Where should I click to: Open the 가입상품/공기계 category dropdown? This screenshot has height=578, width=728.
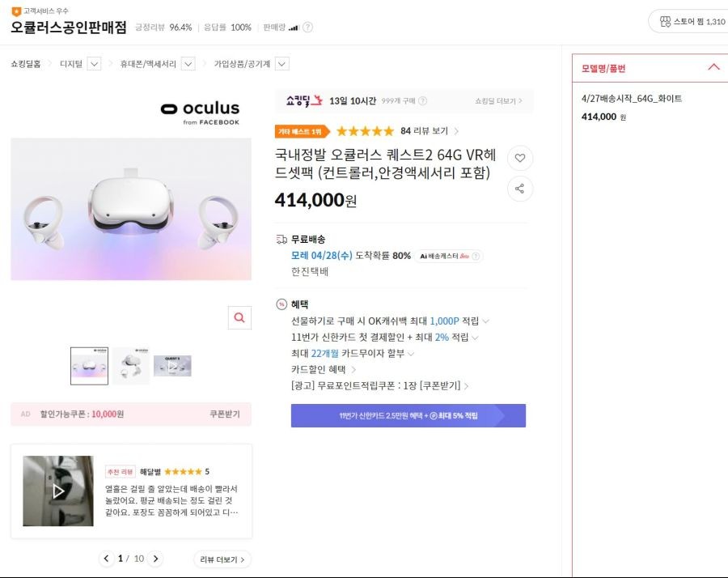(282, 64)
